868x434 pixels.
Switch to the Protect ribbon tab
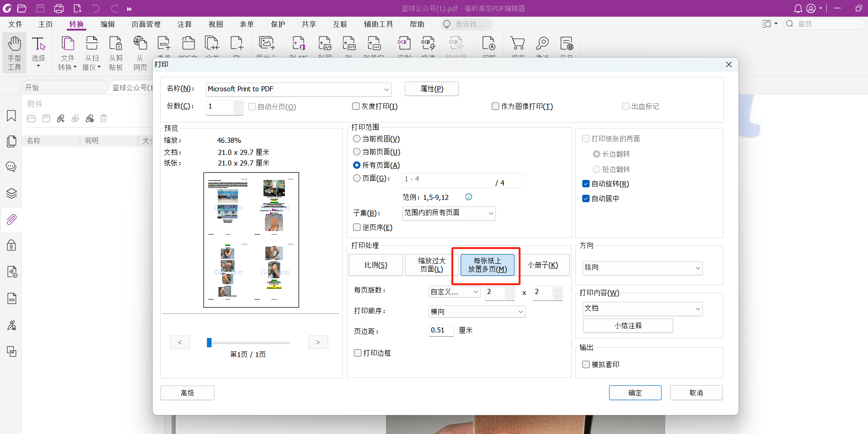pyautogui.click(x=278, y=24)
